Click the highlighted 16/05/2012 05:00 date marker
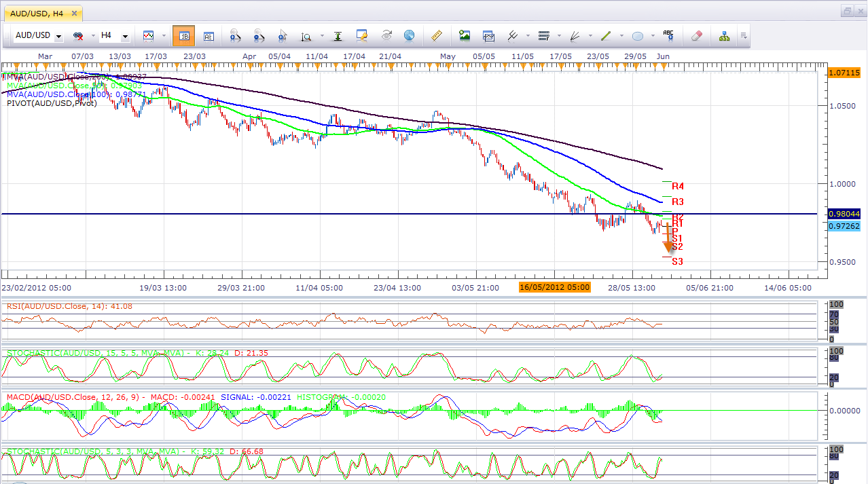The image size is (868, 484). pos(554,287)
